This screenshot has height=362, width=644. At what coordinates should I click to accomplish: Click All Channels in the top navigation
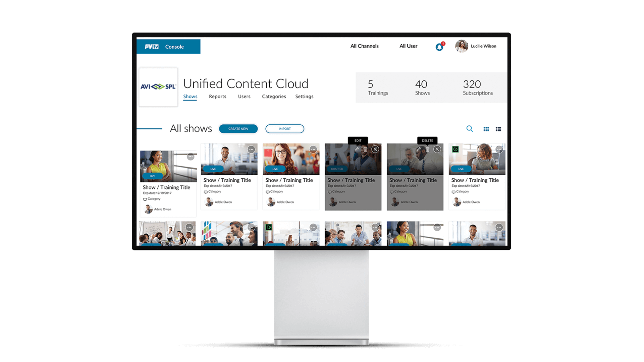365,46
